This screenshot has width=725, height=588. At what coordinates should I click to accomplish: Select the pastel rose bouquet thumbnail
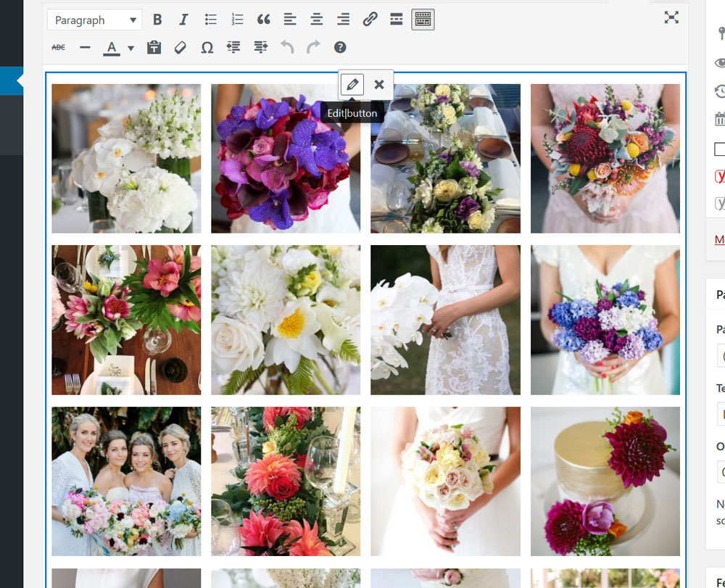pos(446,481)
